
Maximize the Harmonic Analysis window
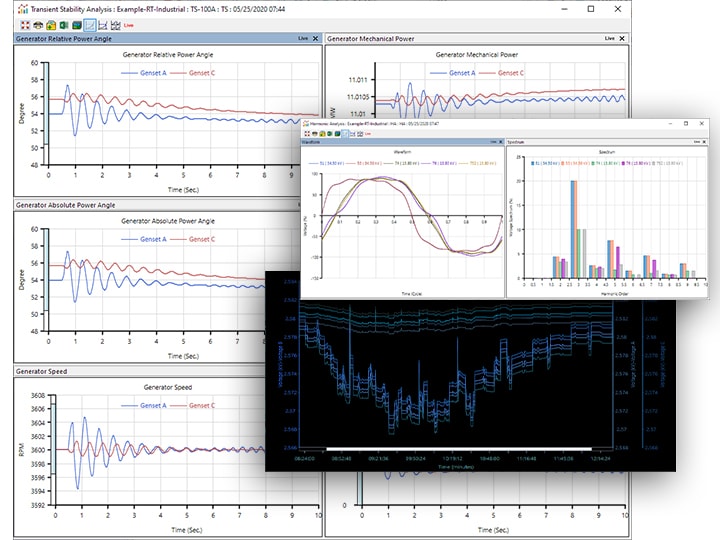(685, 123)
